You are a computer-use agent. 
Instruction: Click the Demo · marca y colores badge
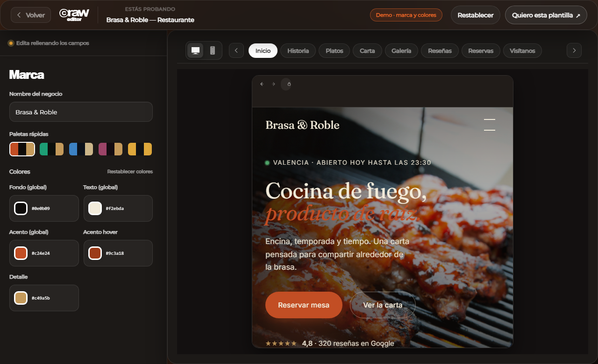tap(406, 15)
